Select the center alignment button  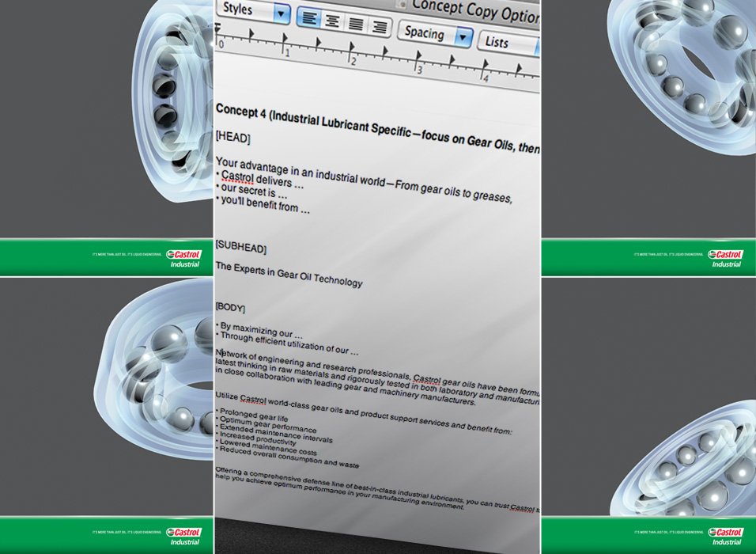pyautogui.click(x=332, y=21)
